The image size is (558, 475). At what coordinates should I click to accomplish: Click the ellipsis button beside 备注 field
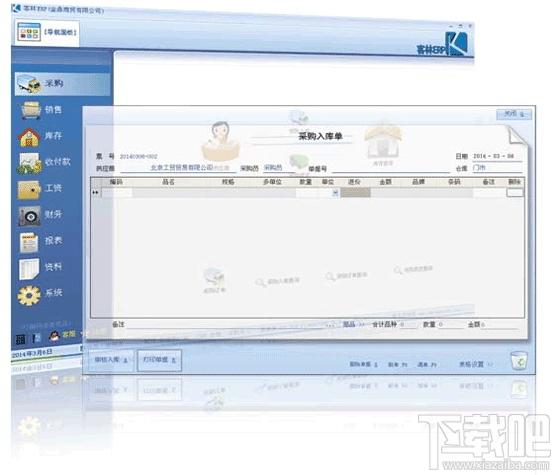click(330, 324)
